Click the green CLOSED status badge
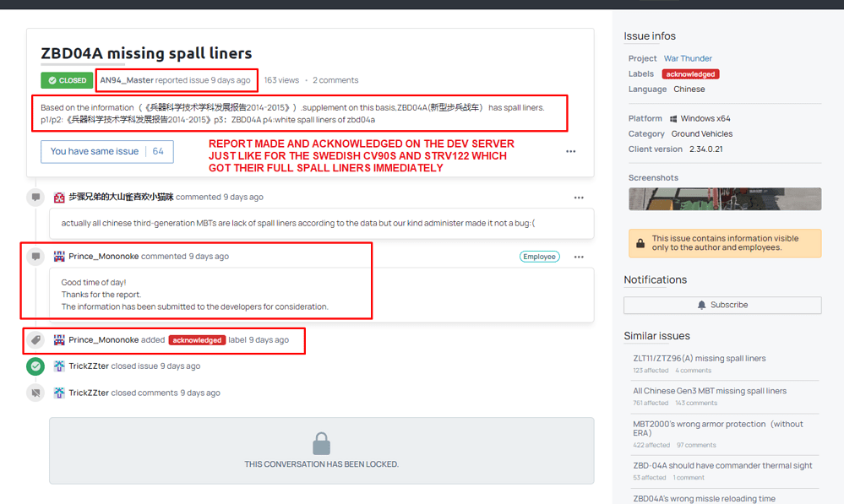 click(67, 80)
